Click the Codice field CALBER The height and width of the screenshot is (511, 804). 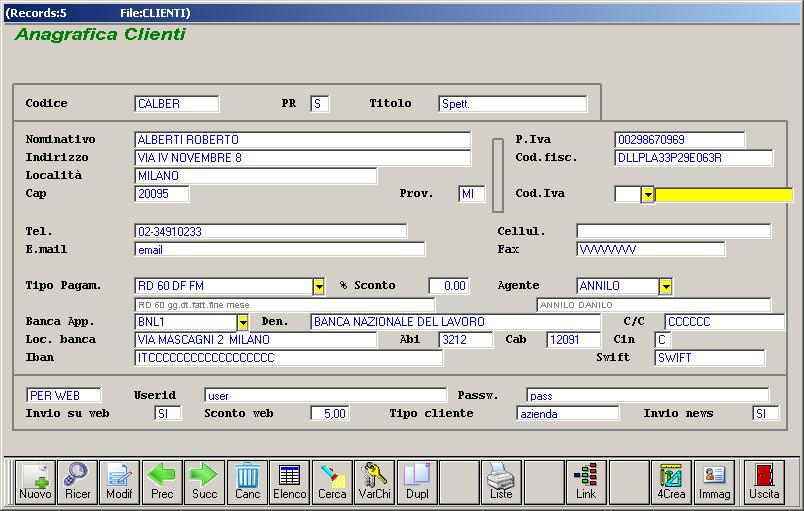pyautogui.click(x=176, y=104)
